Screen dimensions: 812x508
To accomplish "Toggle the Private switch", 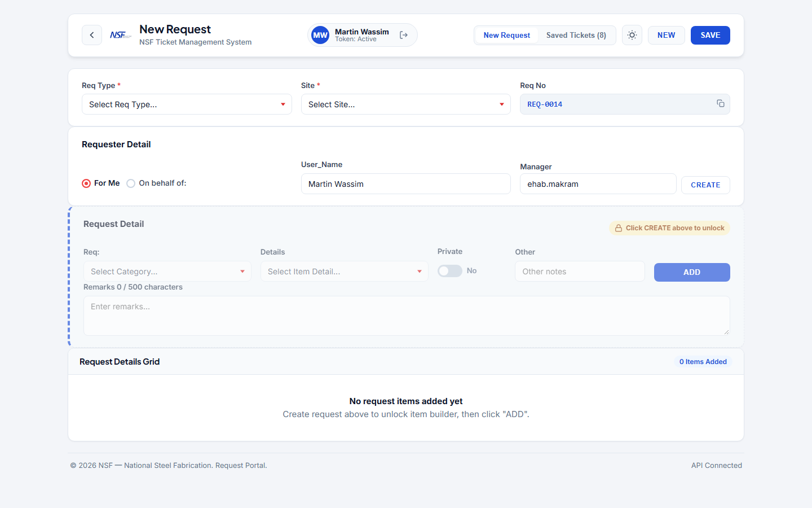I will [x=450, y=271].
